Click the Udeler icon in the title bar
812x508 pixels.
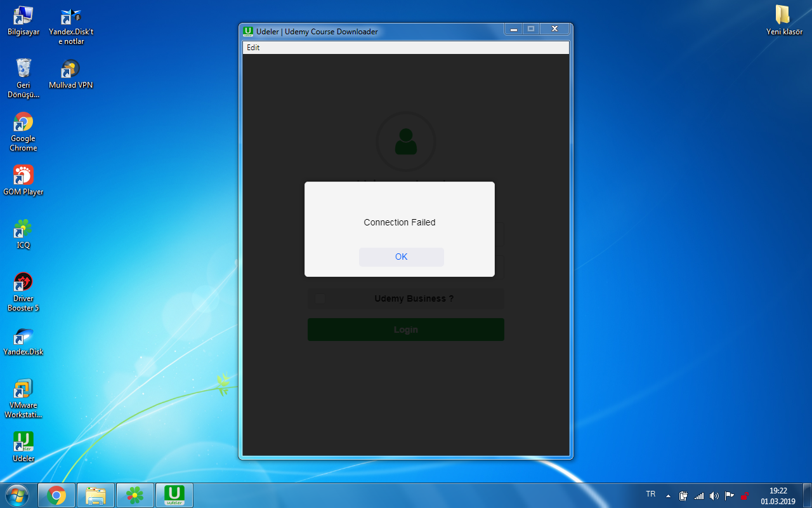pyautogui.click(x=248, y=31)
